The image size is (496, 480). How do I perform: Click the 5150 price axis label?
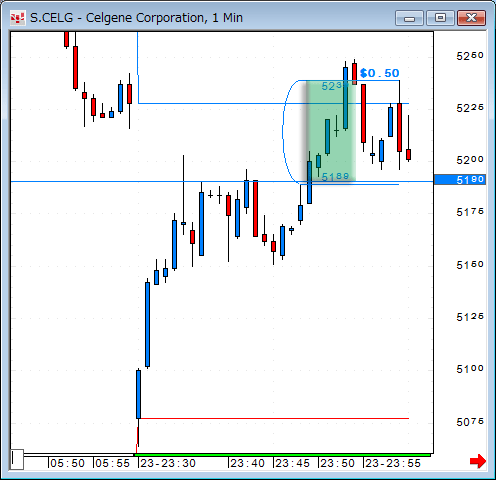click(470, 265)
